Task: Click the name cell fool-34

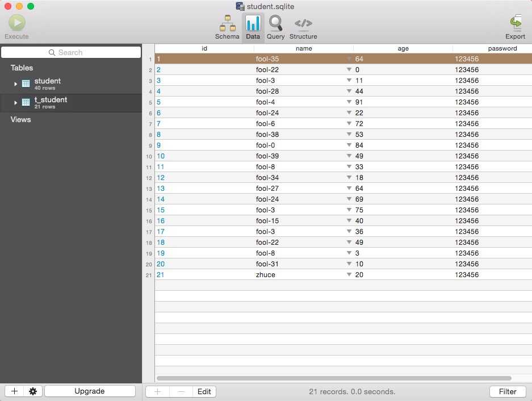Action: pos(267,178)
